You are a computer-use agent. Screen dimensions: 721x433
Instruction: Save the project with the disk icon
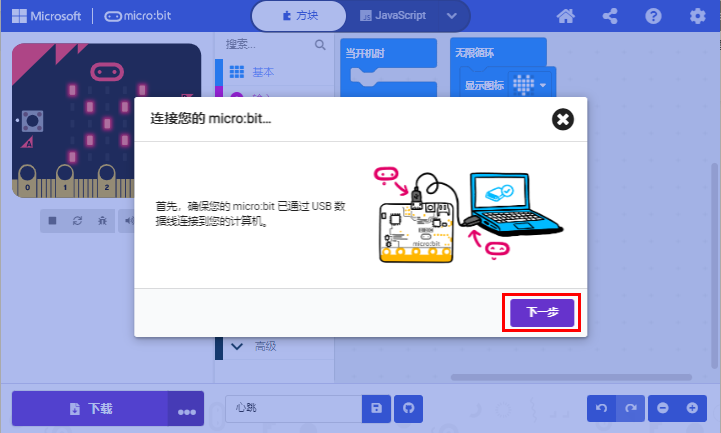[376, 408]
